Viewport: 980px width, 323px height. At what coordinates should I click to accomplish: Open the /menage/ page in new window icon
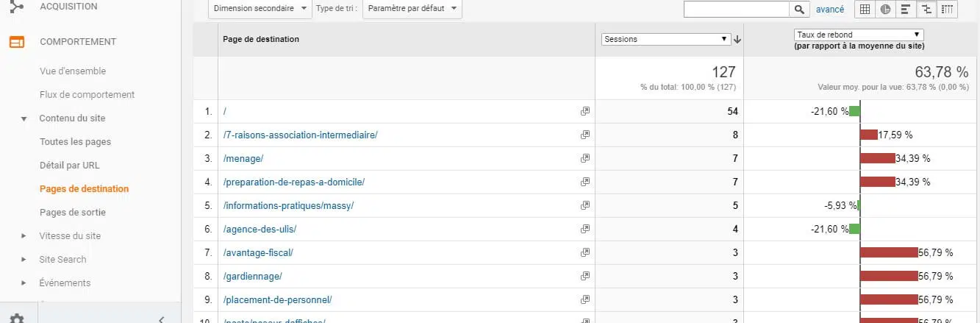point(585,158)
